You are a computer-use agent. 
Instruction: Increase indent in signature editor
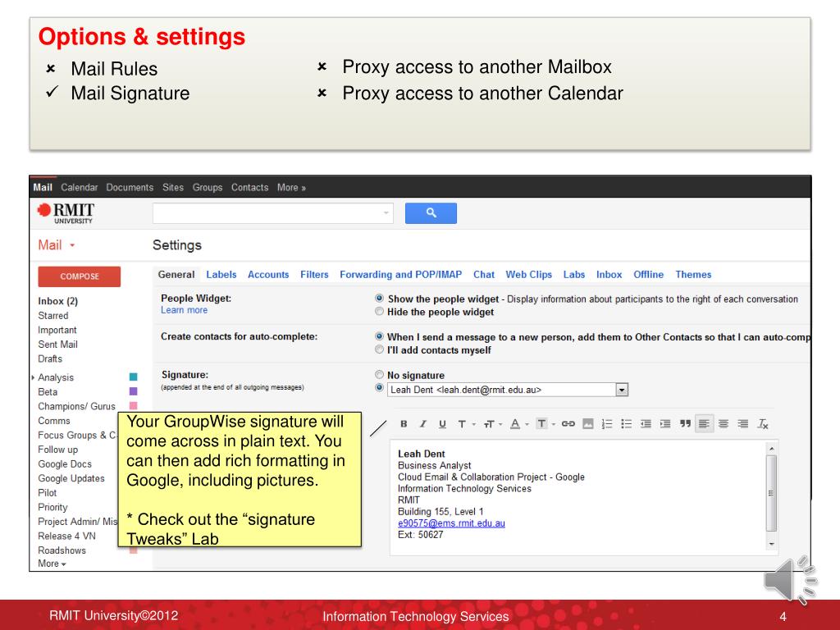(664, 424)
